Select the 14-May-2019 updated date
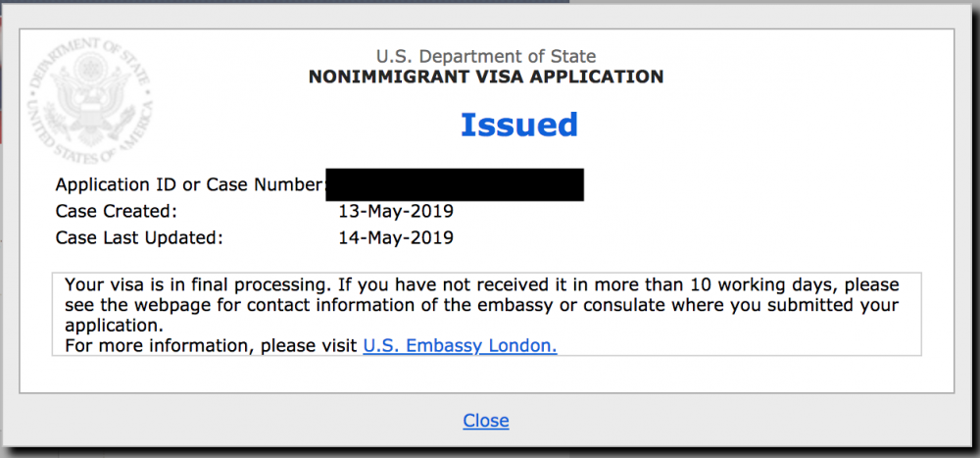 click(x=396, y=237)
